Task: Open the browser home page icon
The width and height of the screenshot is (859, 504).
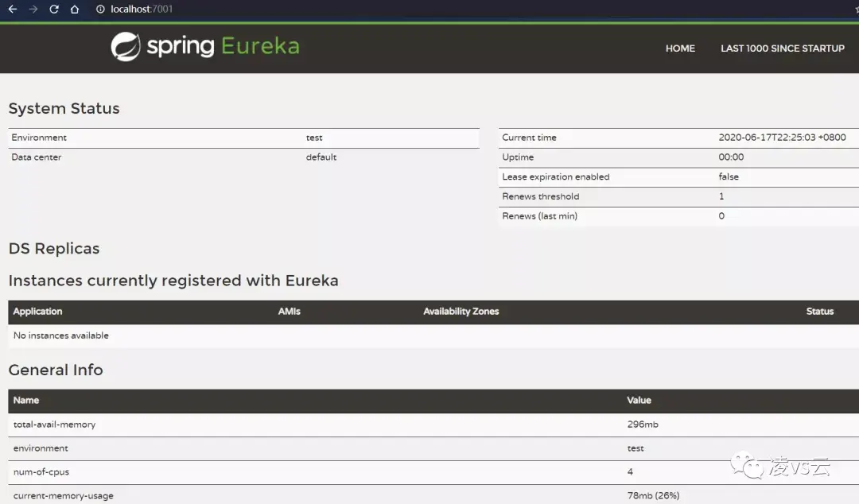Action: point(75,9)
